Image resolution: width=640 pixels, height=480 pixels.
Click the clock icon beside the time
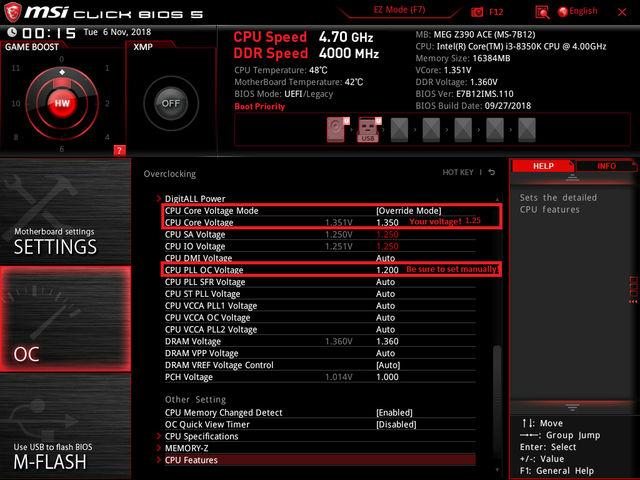point(12,32)
